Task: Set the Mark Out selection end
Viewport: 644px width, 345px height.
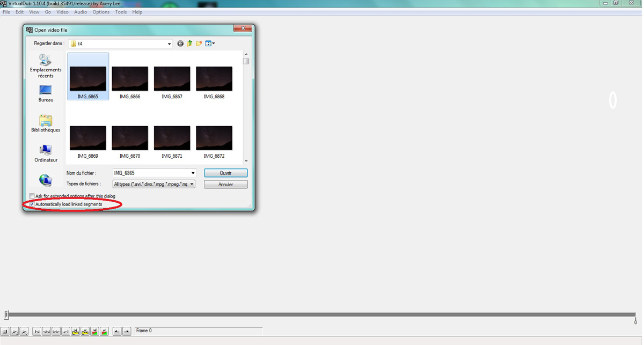Action: [x=127, y=332]
